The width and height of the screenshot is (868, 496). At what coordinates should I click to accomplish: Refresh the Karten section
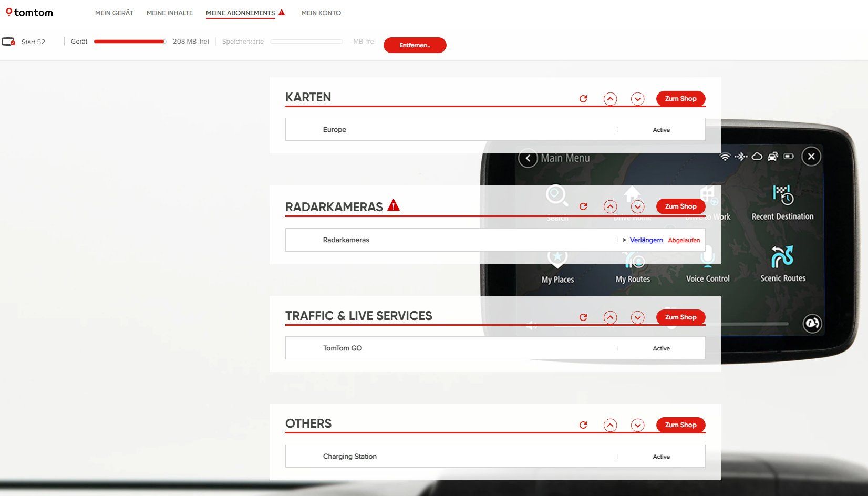[x=583, y=99]
